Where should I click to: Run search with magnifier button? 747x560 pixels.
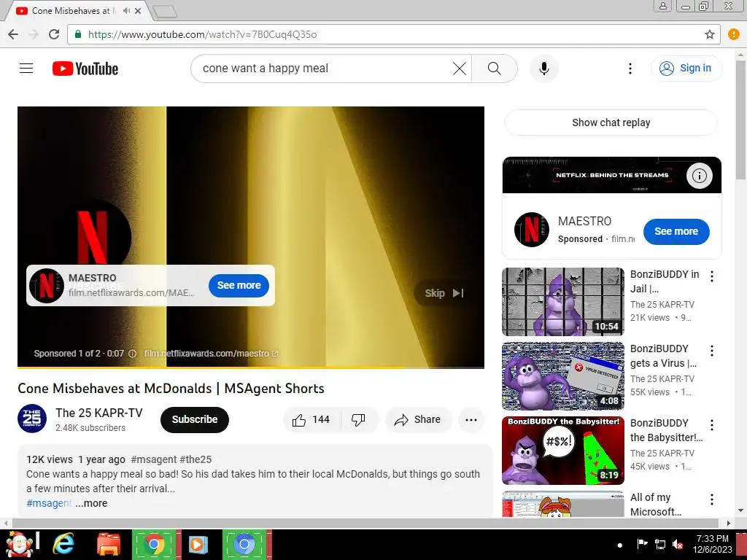point(495,69)
